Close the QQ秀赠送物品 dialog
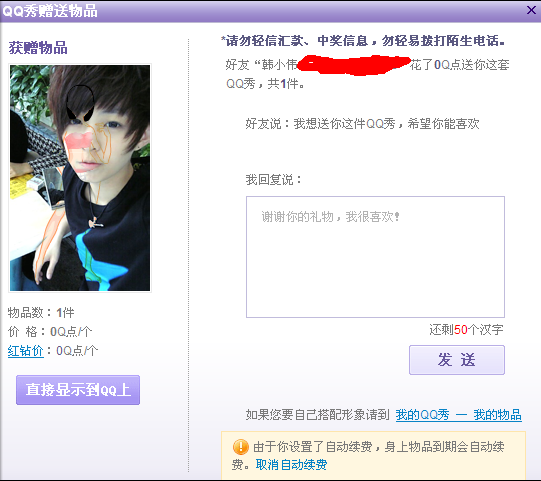 (531, 10)
